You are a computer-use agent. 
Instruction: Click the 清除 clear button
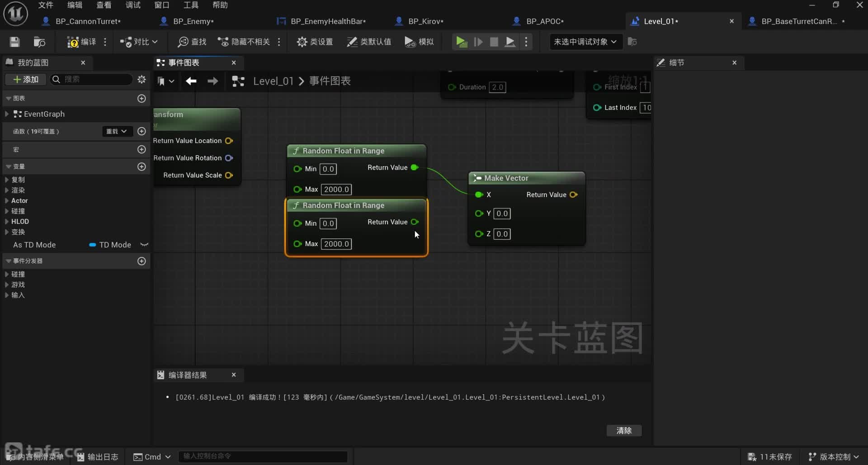click(624, 431)
